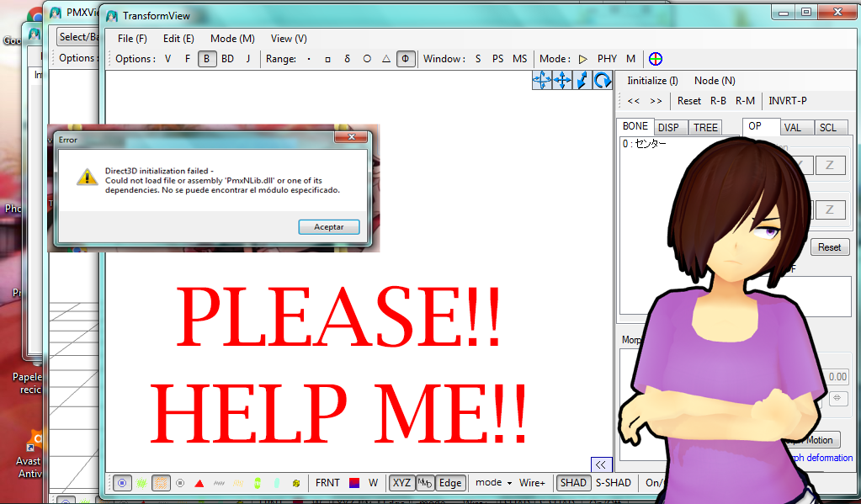The height and width of the screenshot is (504, 861).
Task: Toggle the Edge display button
Action: [450, 483]
